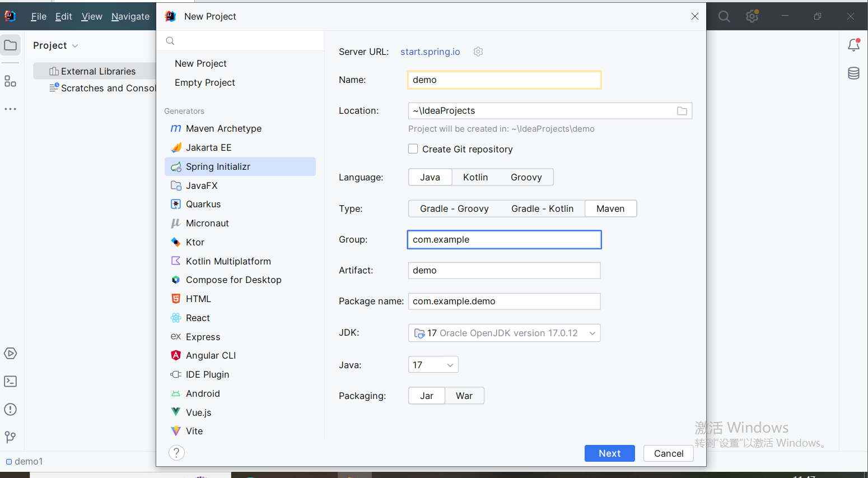Open the Edit menu

[64, 17]
